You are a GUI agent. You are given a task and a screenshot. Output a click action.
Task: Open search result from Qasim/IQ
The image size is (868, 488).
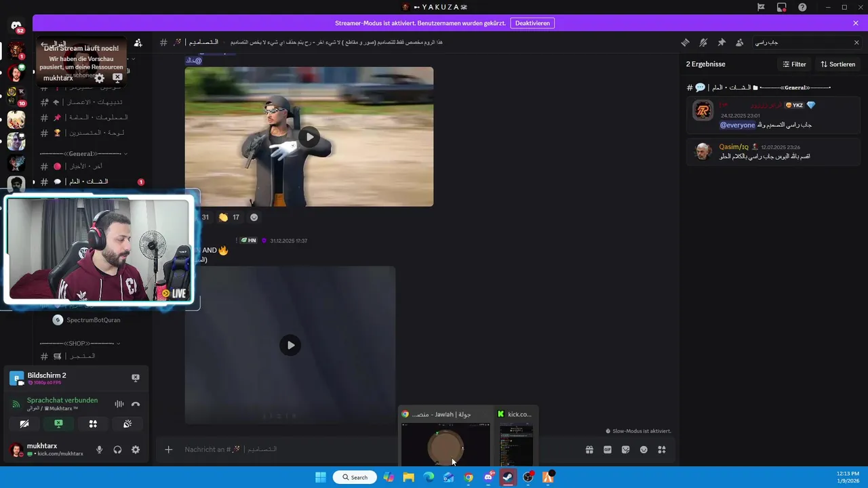[773, 152]
